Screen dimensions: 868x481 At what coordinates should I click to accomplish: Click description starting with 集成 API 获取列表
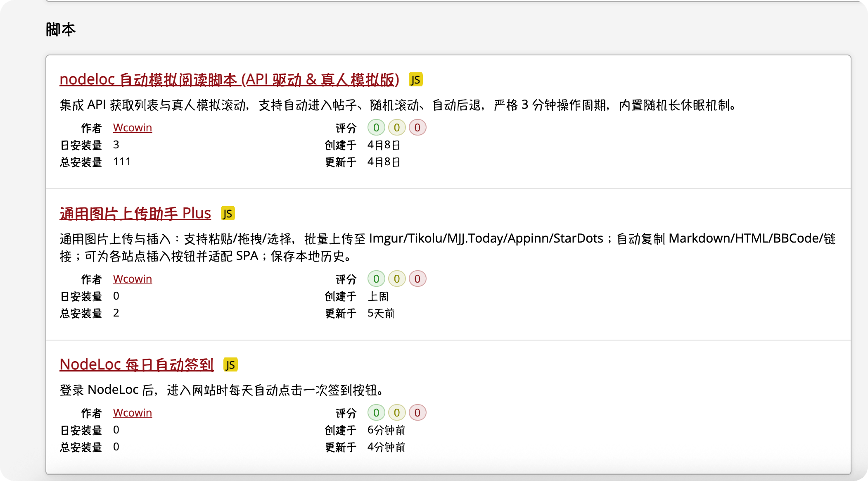[398, 105]
